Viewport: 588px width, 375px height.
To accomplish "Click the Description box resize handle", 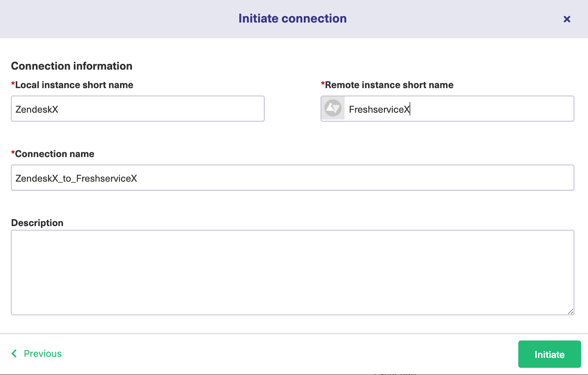I will pyautogui.click(x=570, y=311).
